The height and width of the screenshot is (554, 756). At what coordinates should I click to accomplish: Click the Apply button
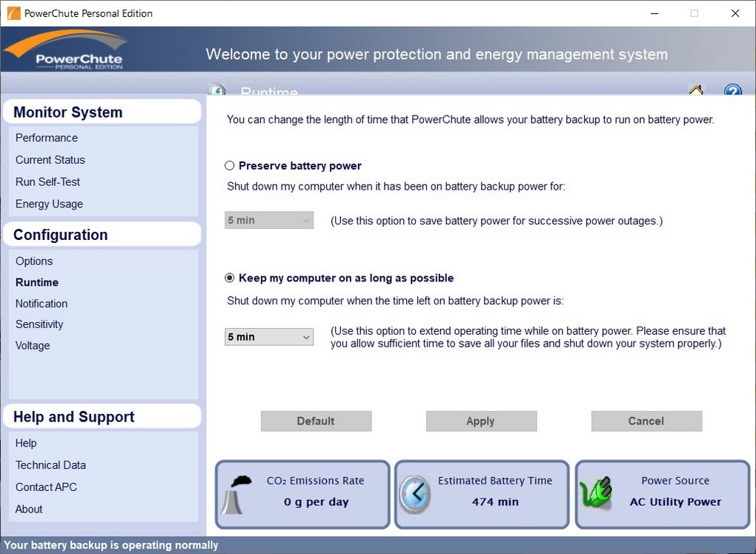(x=481, y=421)
